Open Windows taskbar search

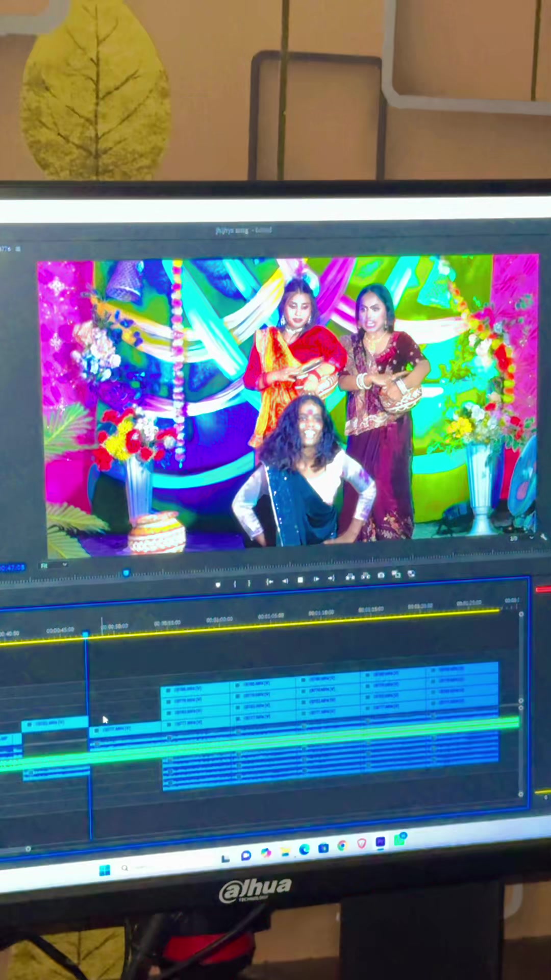(125, 868)
